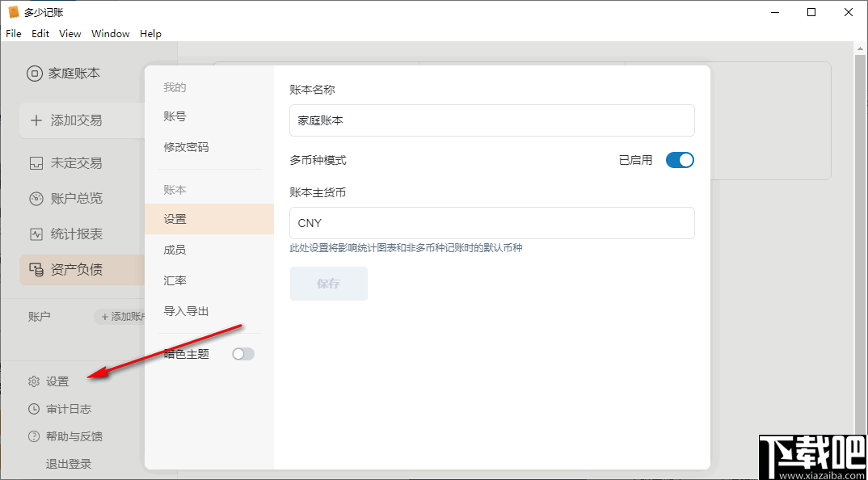Open 统计报表 via its chart icon

[x=36, y=234]
